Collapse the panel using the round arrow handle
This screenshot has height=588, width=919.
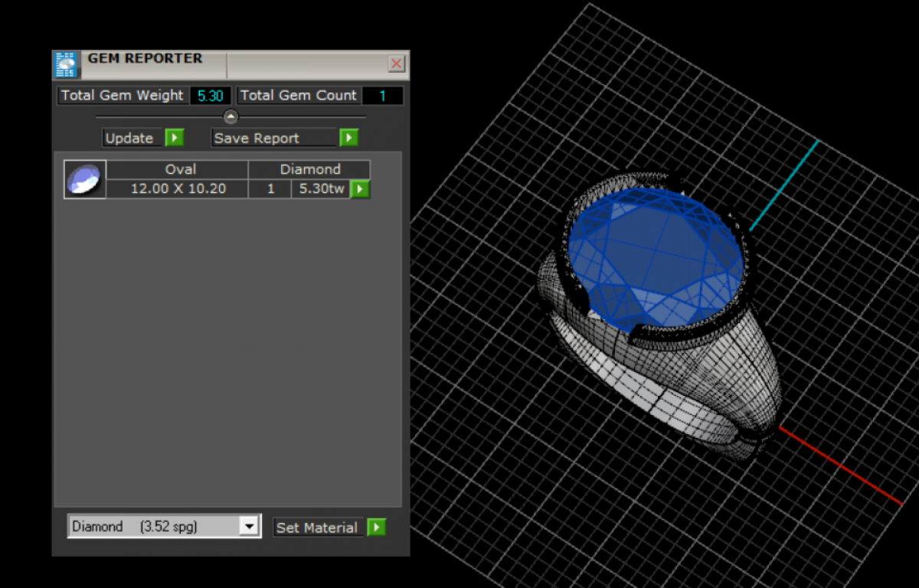click(231, 116)
